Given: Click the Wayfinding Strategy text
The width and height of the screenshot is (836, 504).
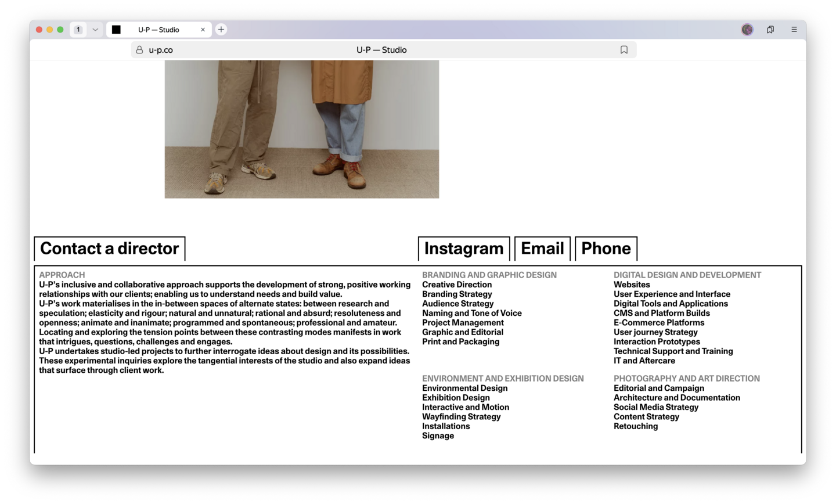Looking at the screenshot, I should pyautogui.click(x=461, y=417).
